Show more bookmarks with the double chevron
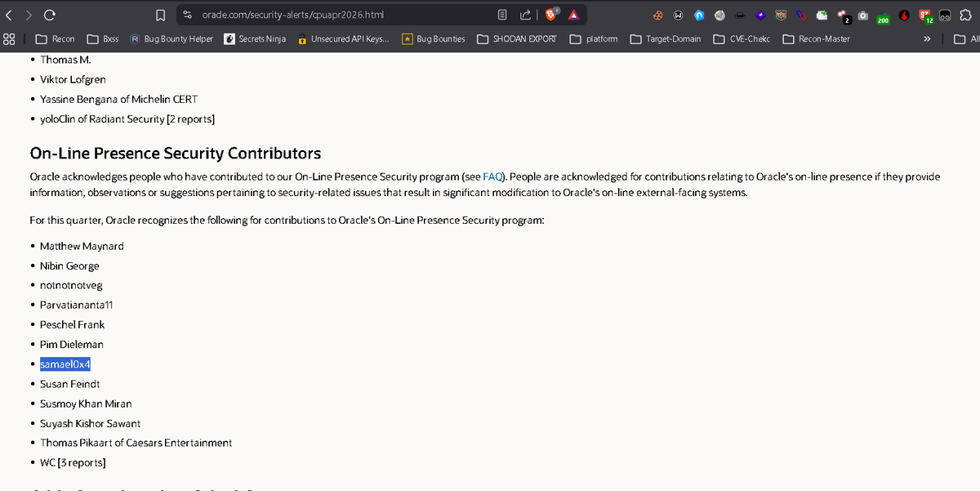Viewport: 980px width, 491px height. pos(927,38)
